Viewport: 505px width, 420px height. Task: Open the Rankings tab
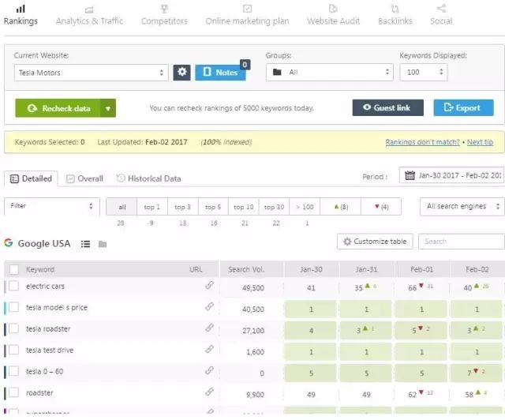tap(21, 15)
